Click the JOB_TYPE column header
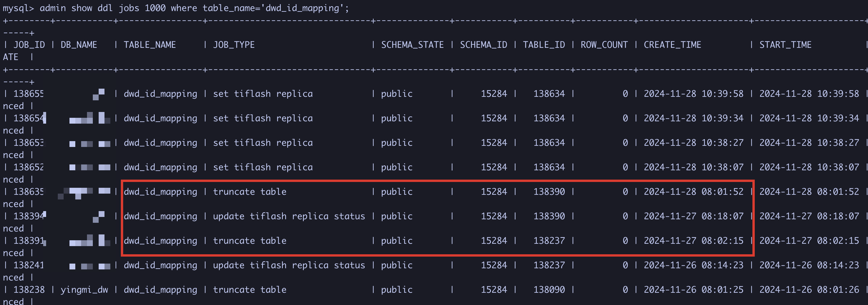Image resolution: width=868 pixels, height=305 pixels. pos(234,45)
